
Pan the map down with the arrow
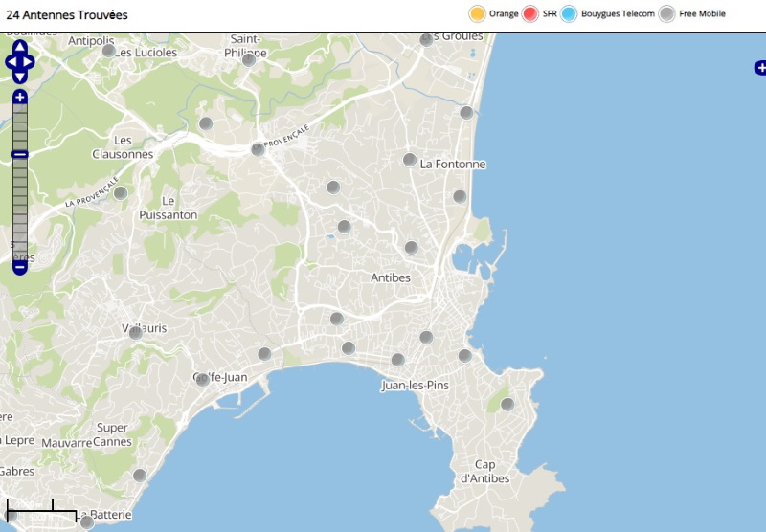pos(19,77)
